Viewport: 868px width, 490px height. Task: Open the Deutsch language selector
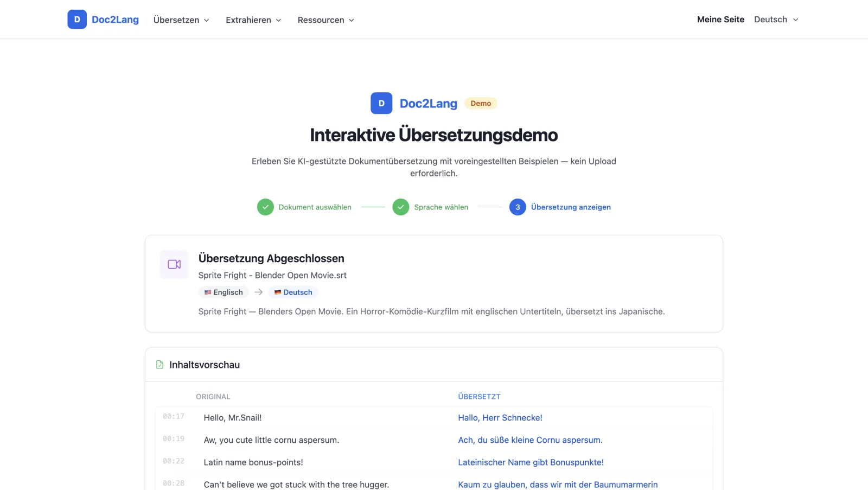click(776, 20)
